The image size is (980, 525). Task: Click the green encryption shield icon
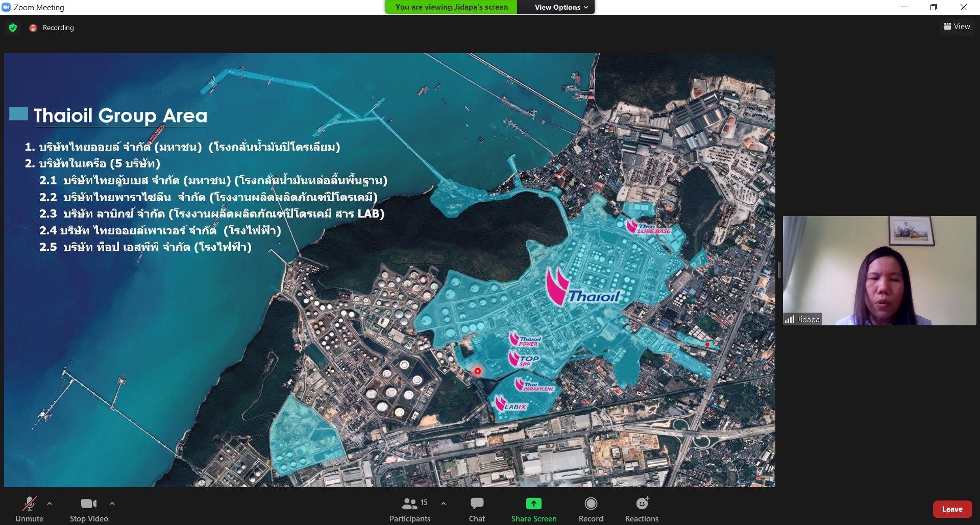[x=13, y=28]
